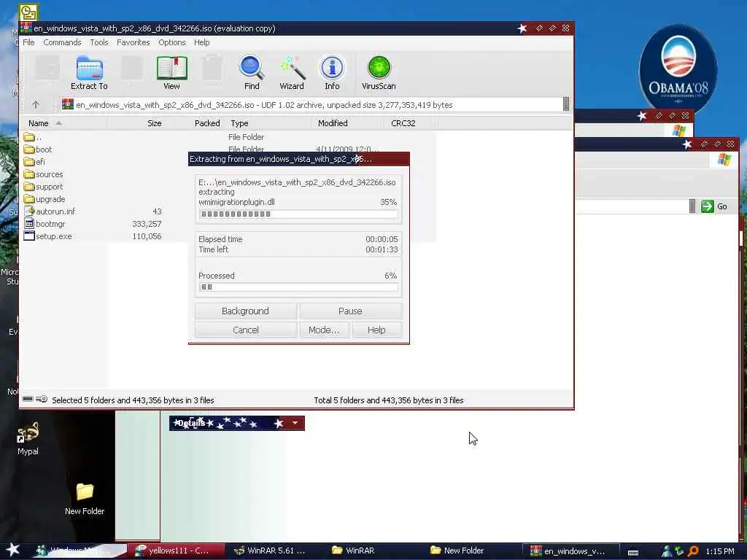Open the File menu

tap(28, 42)
